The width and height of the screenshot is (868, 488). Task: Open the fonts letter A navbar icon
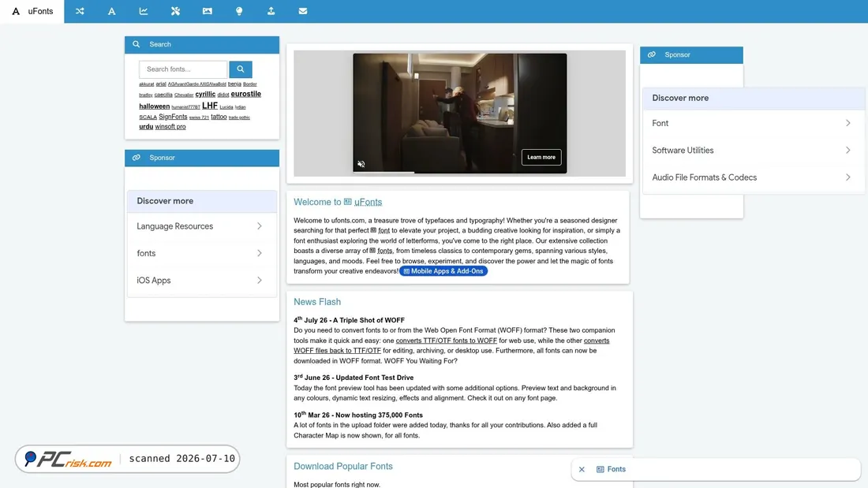(x=111, y=11)
